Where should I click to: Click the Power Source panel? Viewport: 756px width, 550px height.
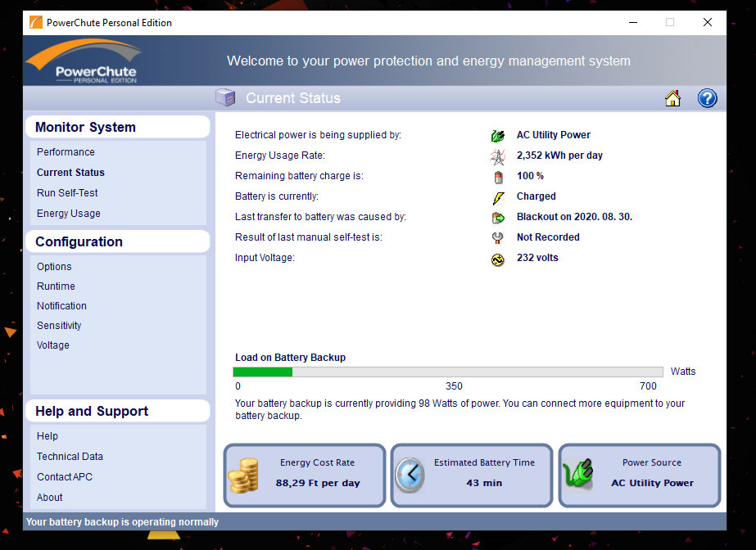(640, 476)
